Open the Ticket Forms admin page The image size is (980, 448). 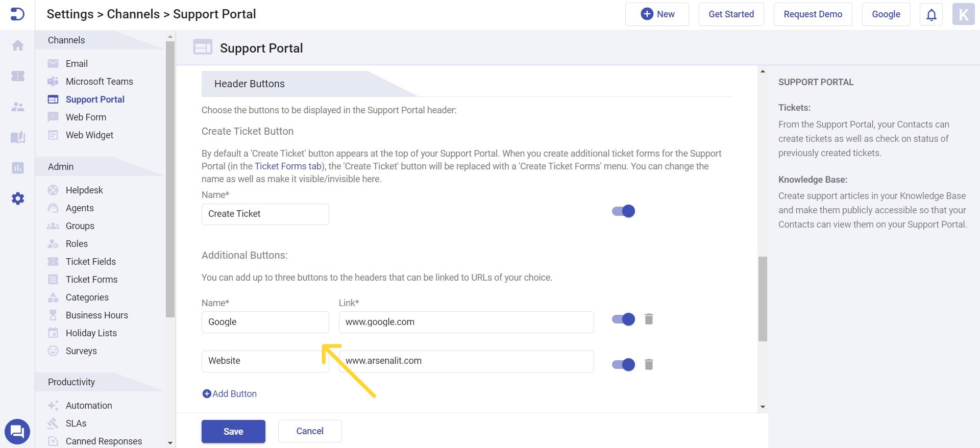(x=91, y=280)
